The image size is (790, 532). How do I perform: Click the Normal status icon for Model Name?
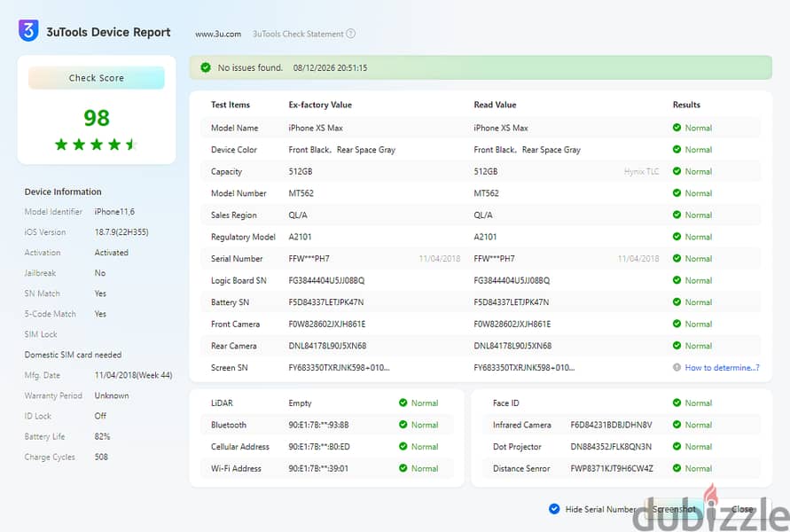coord(677,128)
